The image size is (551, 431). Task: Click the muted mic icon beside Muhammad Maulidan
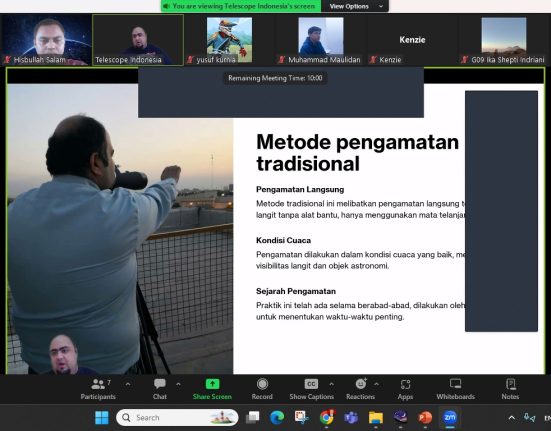[282, 60]
